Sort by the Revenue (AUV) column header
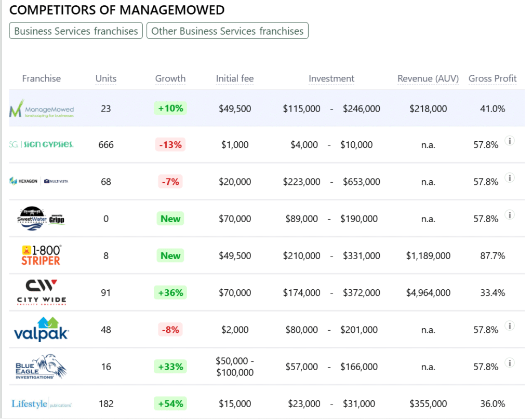The image size is (532, 419). pyautogui.click(x=428, y=78)
